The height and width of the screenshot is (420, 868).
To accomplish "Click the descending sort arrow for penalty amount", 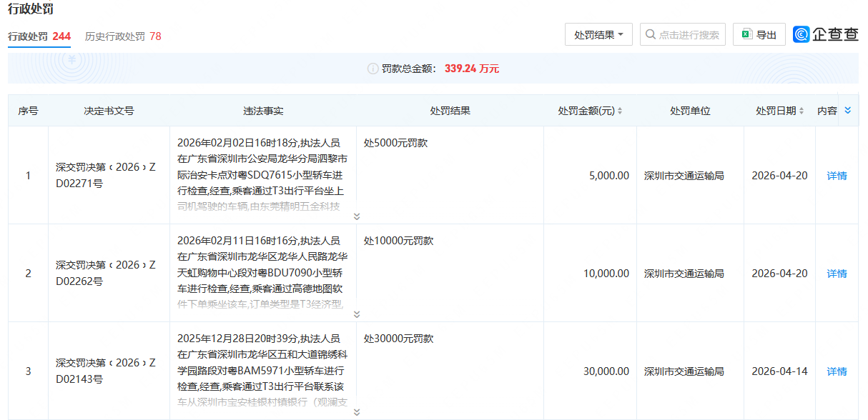I will [x=619, y=113].
